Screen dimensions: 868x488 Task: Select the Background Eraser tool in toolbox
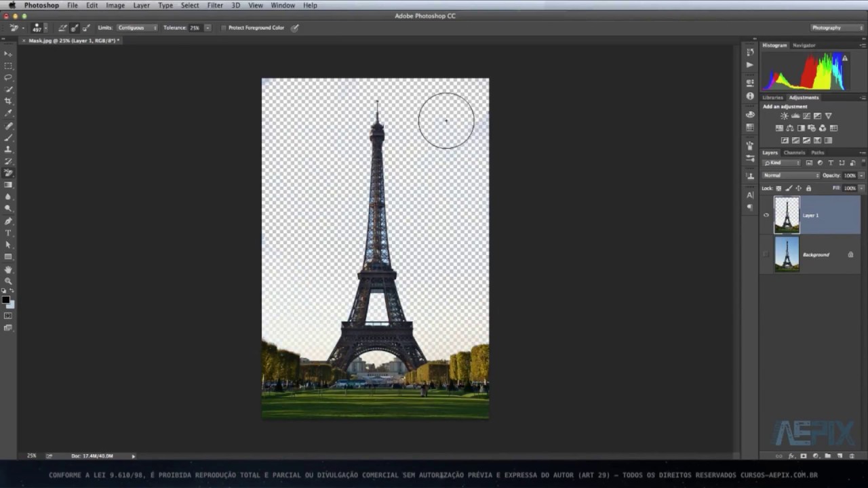coord(8,174)
